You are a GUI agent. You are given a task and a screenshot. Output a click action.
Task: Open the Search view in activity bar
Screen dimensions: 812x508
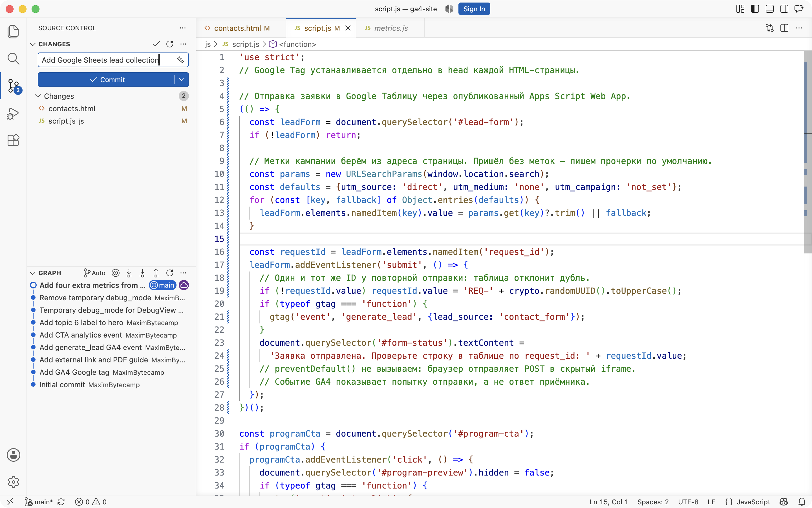pos(13,58)
